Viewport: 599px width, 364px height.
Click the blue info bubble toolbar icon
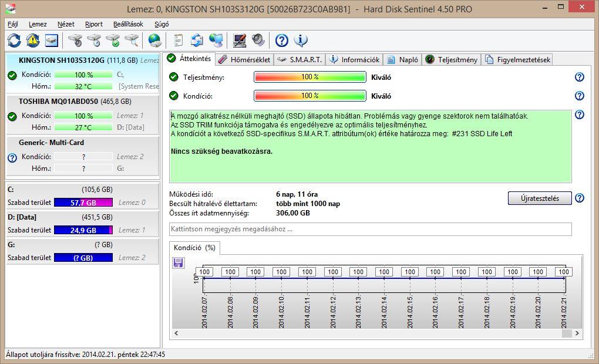301,41
